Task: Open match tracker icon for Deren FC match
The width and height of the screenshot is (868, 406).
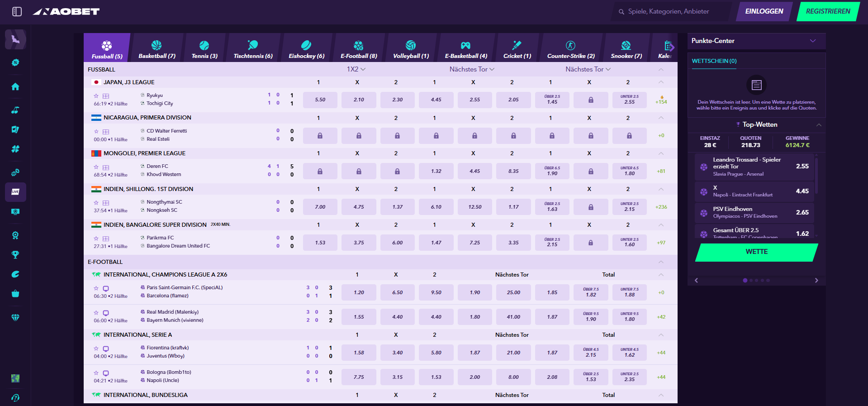Action: click(x=106, y=167)
